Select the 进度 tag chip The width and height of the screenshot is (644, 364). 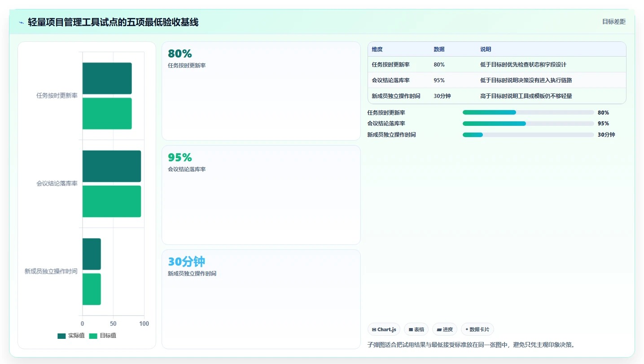point(445,329)
